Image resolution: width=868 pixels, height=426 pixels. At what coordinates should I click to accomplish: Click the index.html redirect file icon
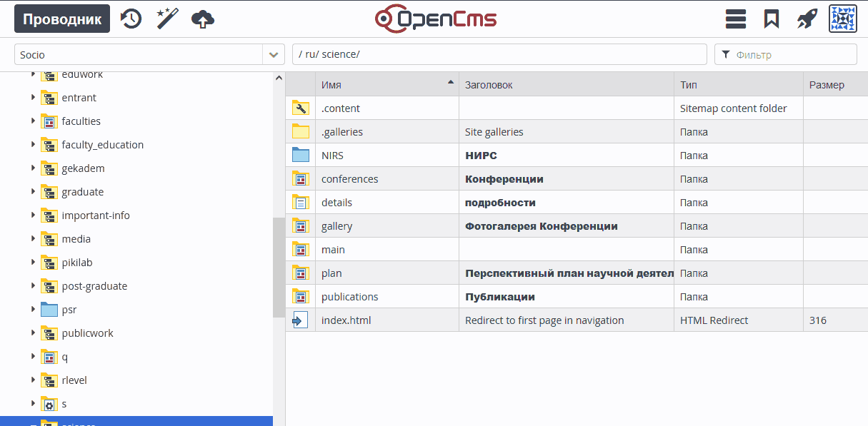tap(300, 320)
